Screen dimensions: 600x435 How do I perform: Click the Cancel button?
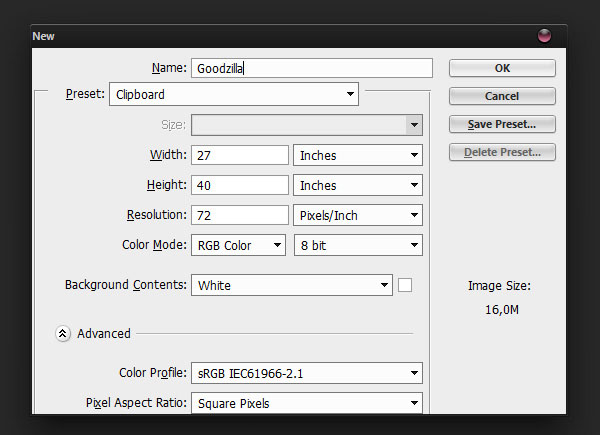pyautogui.click(x=502, y=96)
